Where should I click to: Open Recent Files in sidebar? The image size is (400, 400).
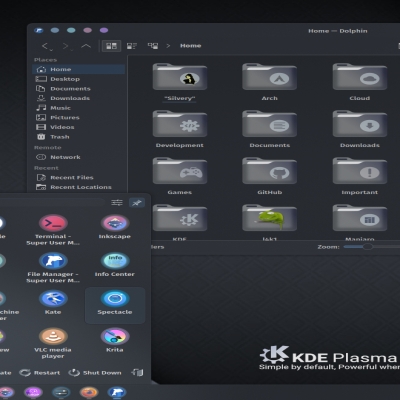pos(79,178)
